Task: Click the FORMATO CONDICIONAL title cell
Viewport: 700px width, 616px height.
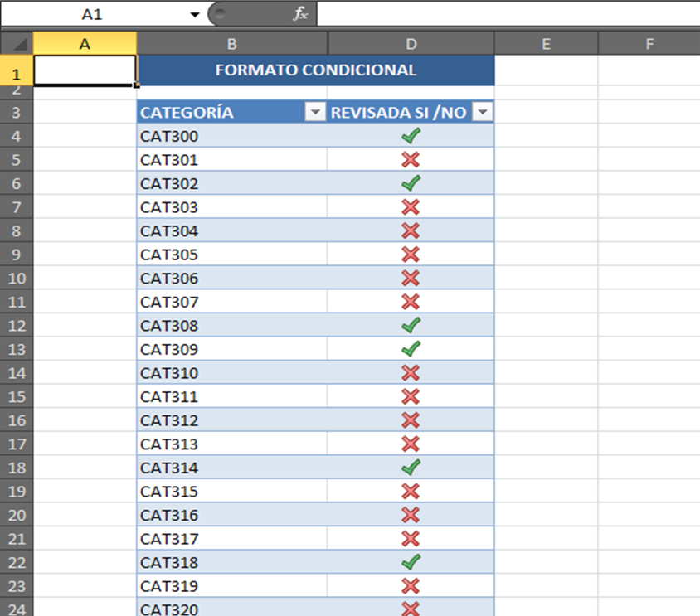Action: pyautogui.click(x=315, y=70)
